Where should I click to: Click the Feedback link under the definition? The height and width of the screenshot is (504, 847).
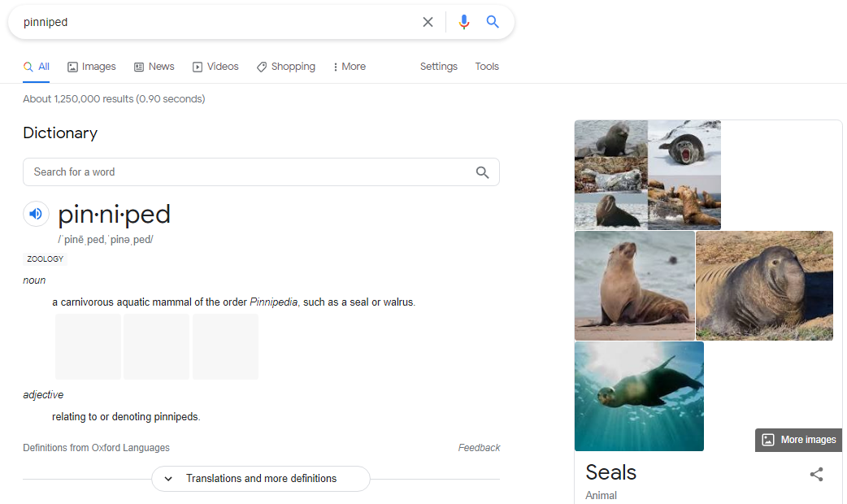479,448
